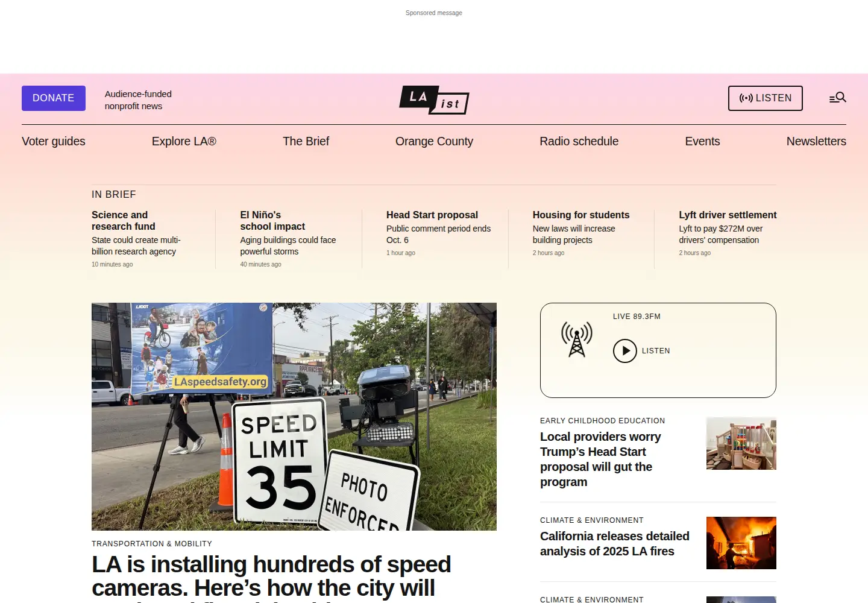Image resolution: width=868 pixels, height=603 pixels.
Task: Click the Sponsored message label
Action: [x=434, y=13]
